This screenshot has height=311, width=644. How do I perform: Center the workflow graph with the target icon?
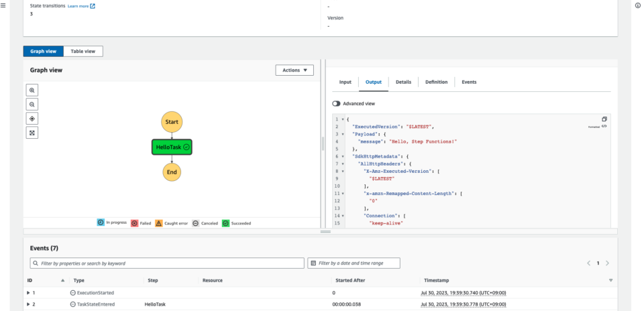(32, 118)
